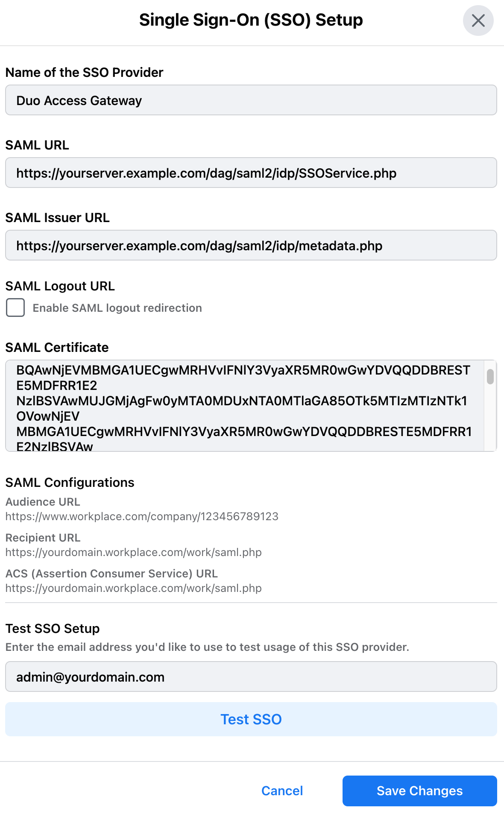This screenshot has height=814, width=504.
Task: Click the Audience URL value text
Action: coord(142,516)
